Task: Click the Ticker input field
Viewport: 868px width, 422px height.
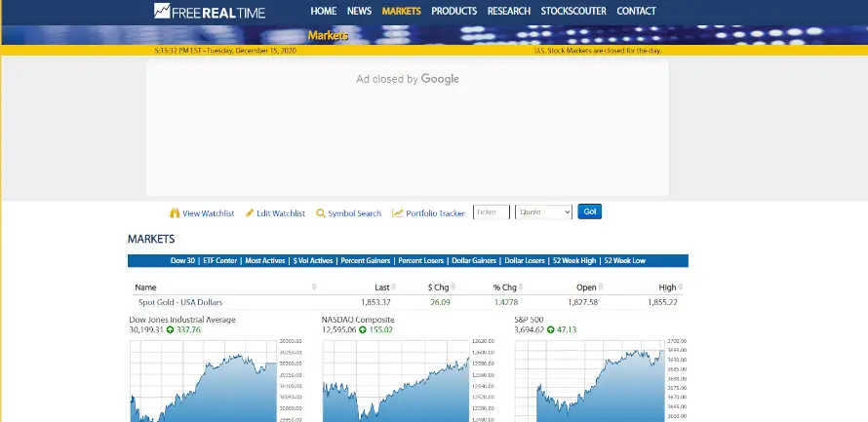Action: (491, 212)
